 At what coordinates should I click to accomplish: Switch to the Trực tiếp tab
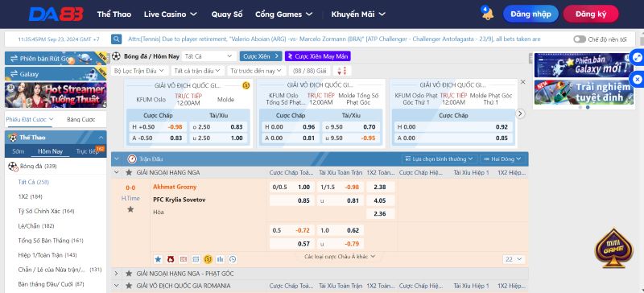click(x=88, y=151)
